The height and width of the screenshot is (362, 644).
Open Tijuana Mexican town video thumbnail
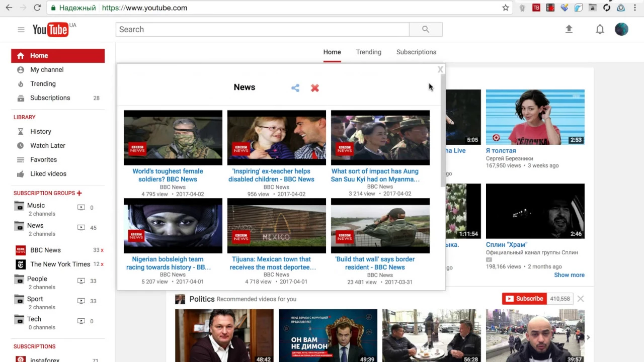pyautogui.click(x=277, y=226)
